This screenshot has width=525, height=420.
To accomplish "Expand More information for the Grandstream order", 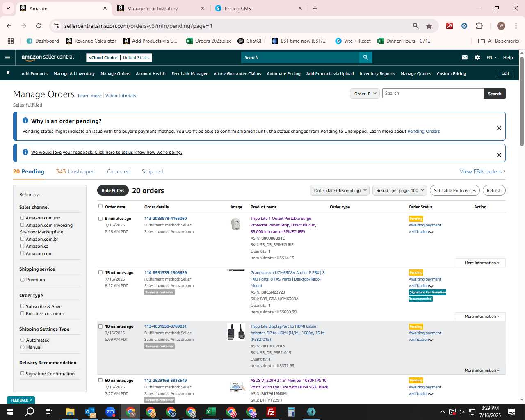I will pos(482,316).
